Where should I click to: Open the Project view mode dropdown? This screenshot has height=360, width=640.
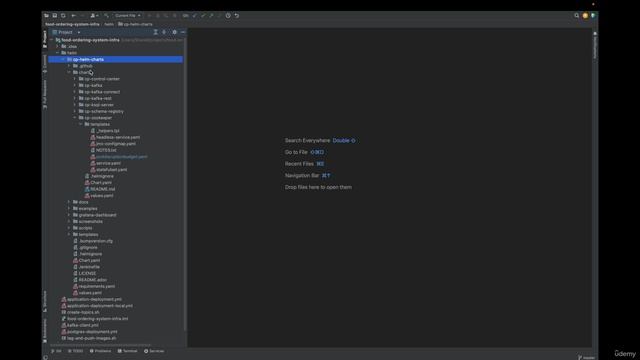(66, 32)
